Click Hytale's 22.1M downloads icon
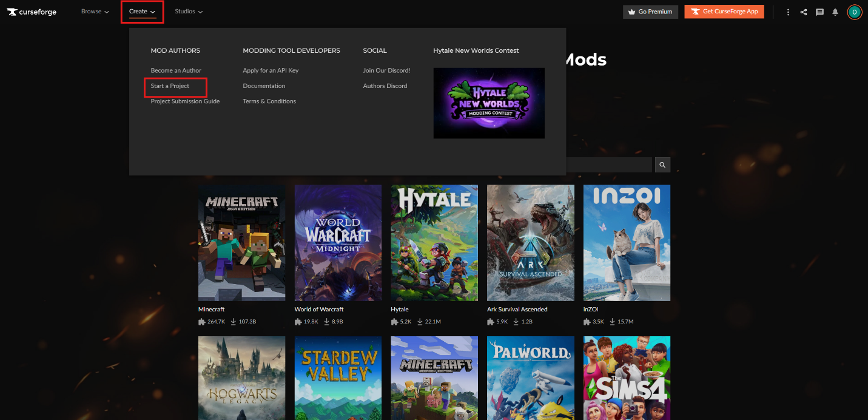 pyautogui.click(x=420, y=322)
